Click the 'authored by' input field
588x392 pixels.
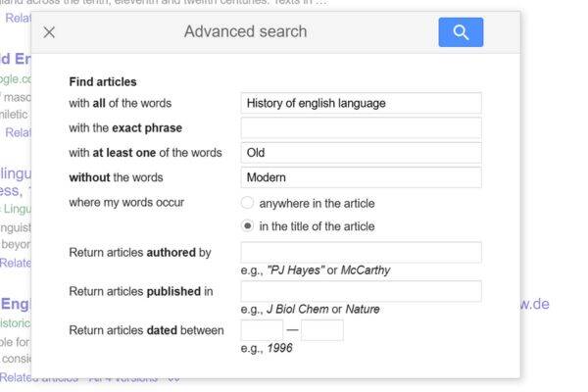(361, 252)
